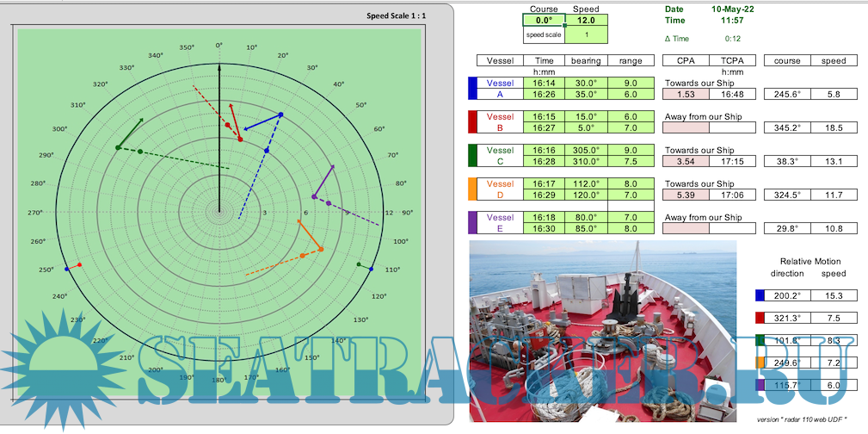This screenshot has width=868, height=434.
Task: Select the purple Vessel E color marker
Action: (471, 222)
